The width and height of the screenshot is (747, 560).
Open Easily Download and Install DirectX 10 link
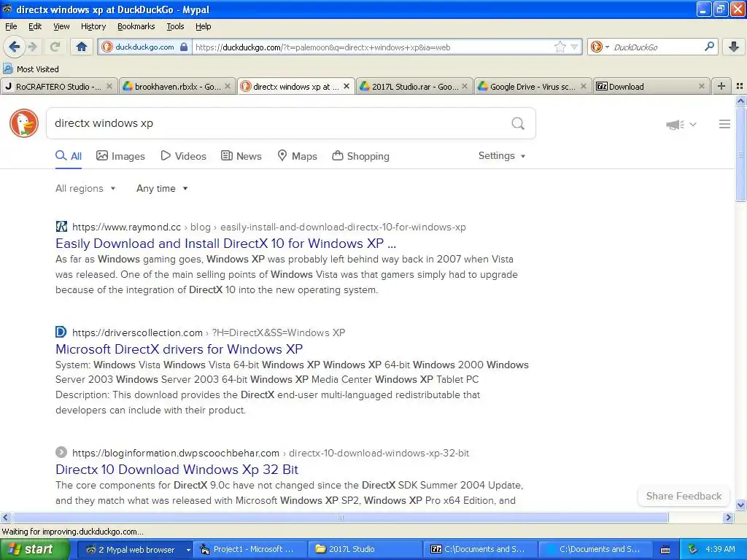point(225,244)
